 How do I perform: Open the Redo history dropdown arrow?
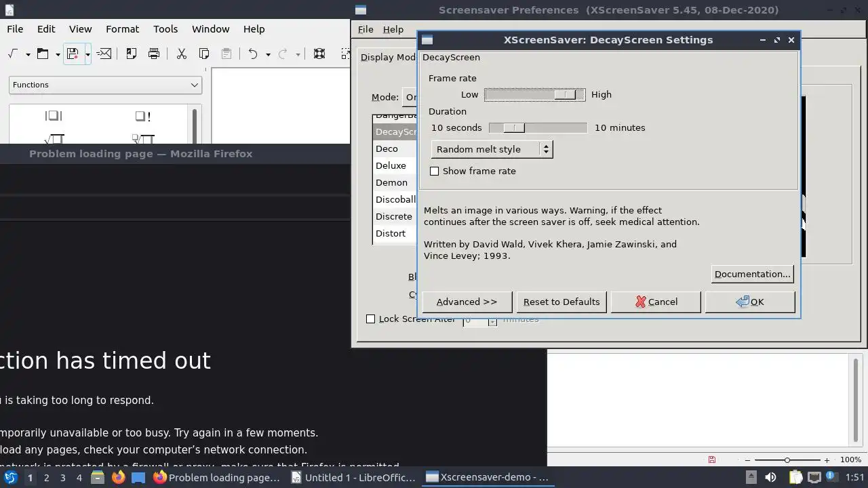tap(298, 54)
